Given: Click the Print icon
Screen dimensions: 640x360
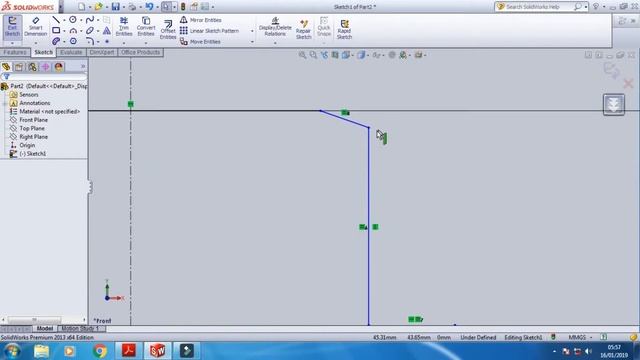Looking at the screenshot, I should 132,7.
